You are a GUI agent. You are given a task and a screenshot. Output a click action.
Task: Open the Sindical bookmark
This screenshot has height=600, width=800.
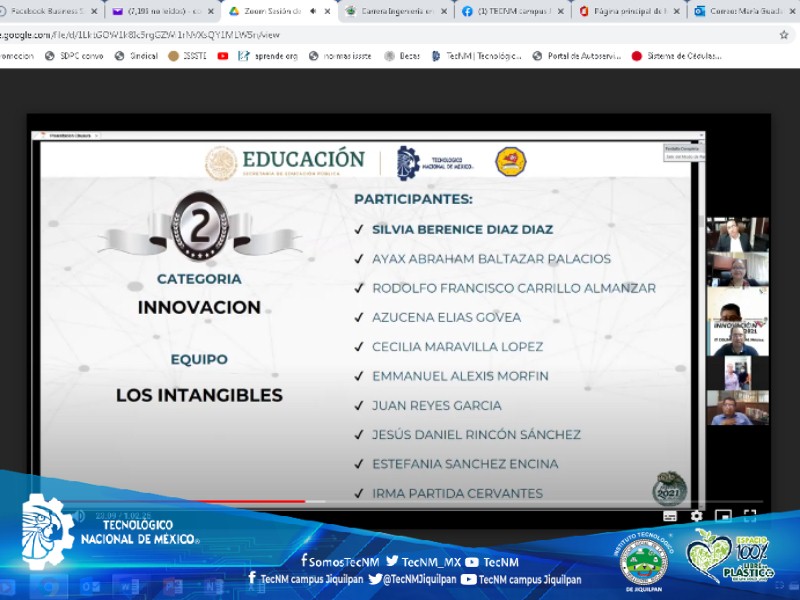(136, 56)
